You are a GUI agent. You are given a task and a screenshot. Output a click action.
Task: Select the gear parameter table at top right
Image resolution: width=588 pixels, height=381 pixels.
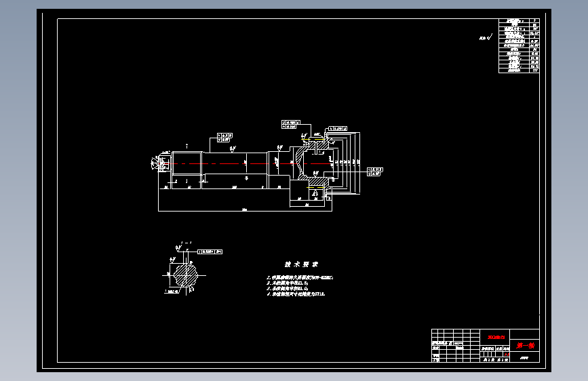click(519, 45)
